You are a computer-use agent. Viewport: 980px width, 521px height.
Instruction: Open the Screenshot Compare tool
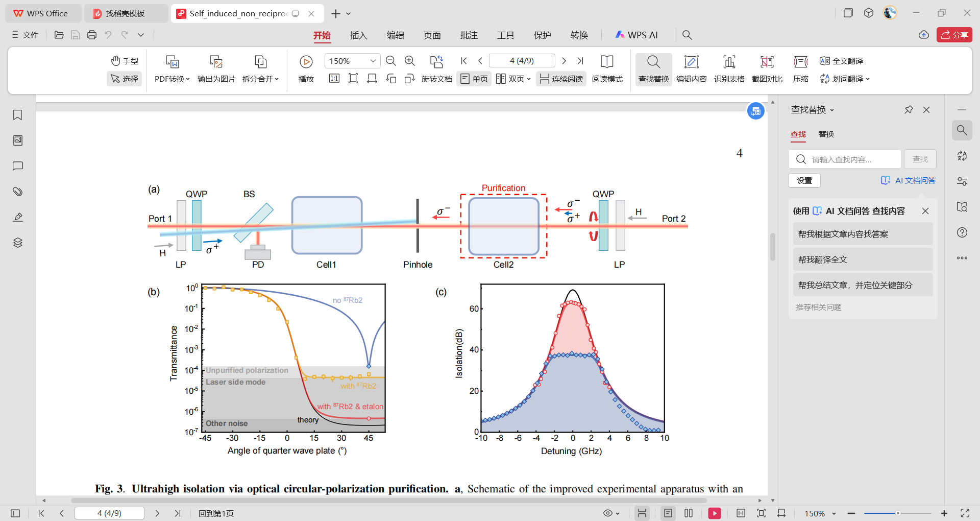[x=767, y=62]
